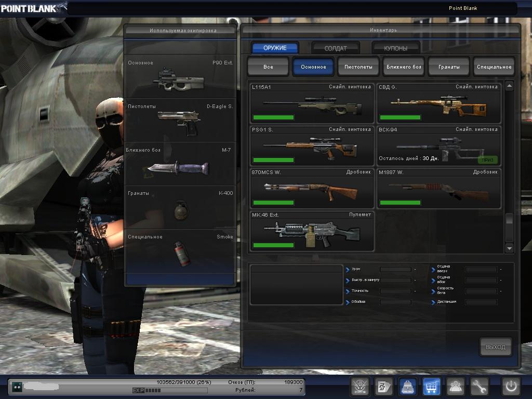The image size is (532, 399).
Task: Click the 103562/391000 (26%) experience text
Action: tap(183, 382)
